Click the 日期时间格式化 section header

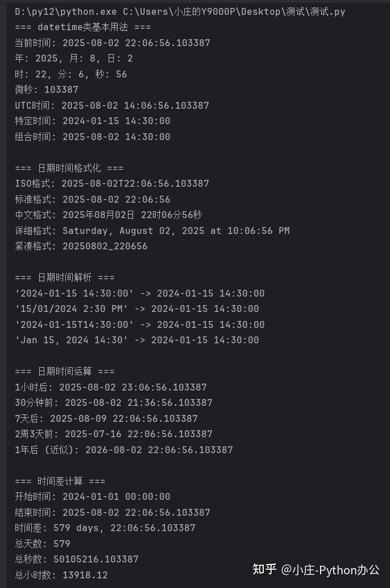(69, 168)
